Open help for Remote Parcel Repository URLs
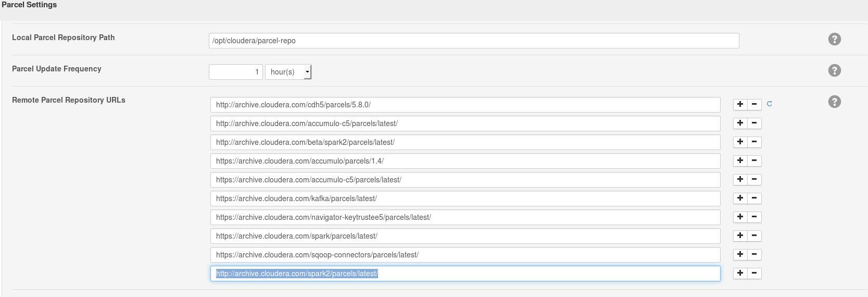The width and height of the screenshot is (868, 297). click(834, 102)
